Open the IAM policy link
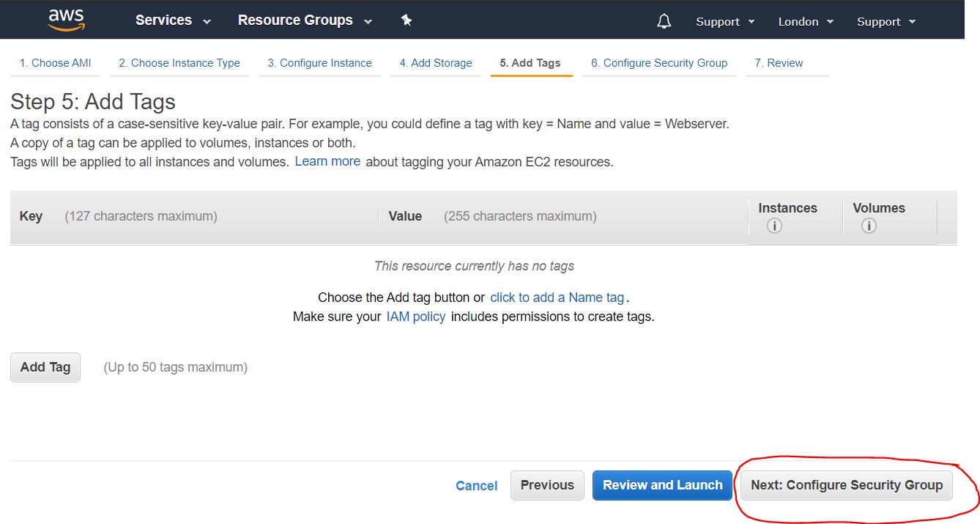The width and height of the screenshot is (980, 524). 415,317
